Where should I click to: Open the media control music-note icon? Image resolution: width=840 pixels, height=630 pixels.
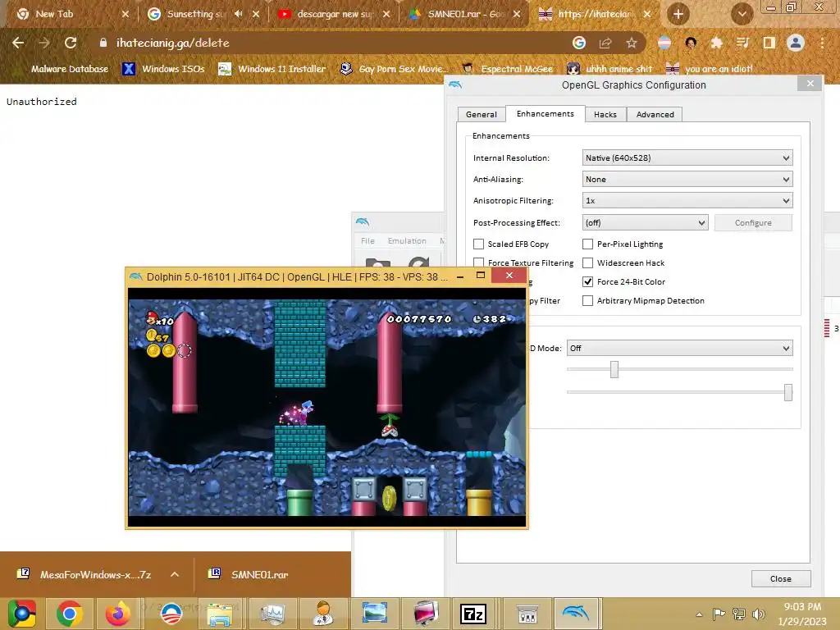(x=742, y=43)
